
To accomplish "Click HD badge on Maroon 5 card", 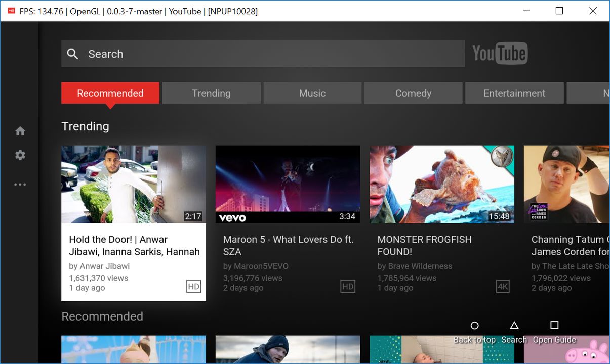I will tap(348, 287).
